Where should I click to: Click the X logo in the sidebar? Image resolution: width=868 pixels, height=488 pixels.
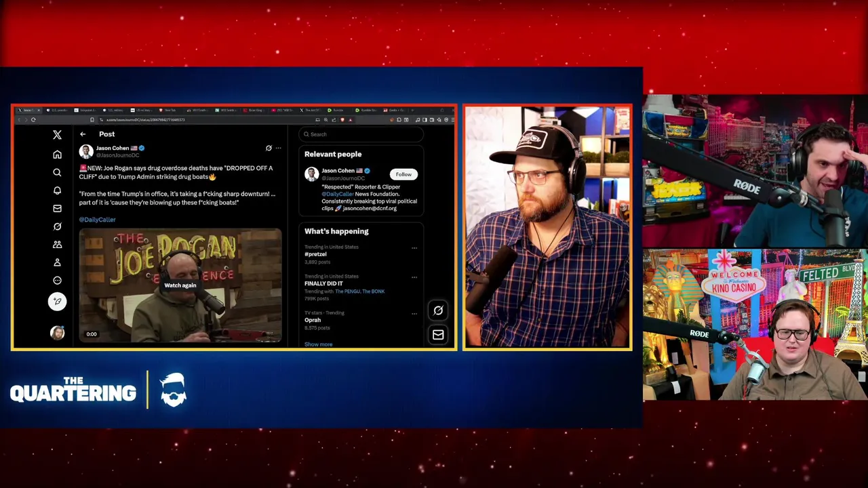pos(57,135)
